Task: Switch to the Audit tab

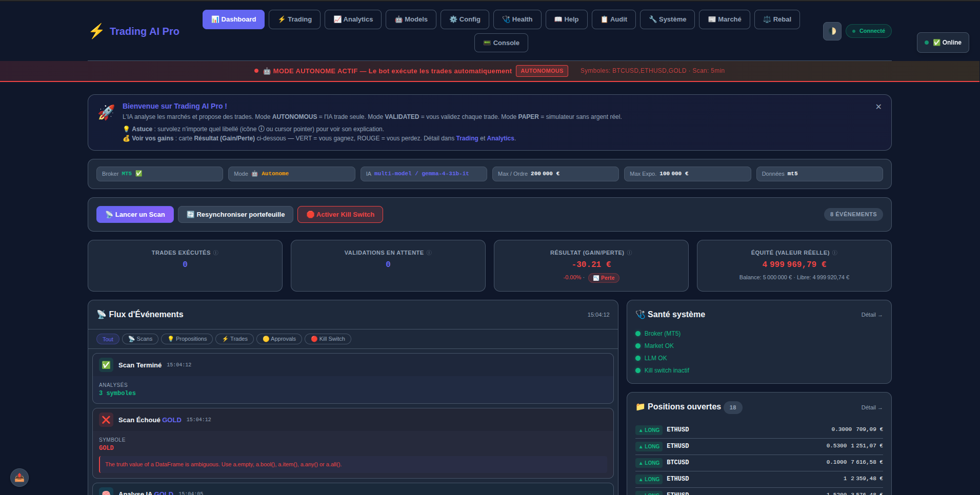Action: pos(614,19)
